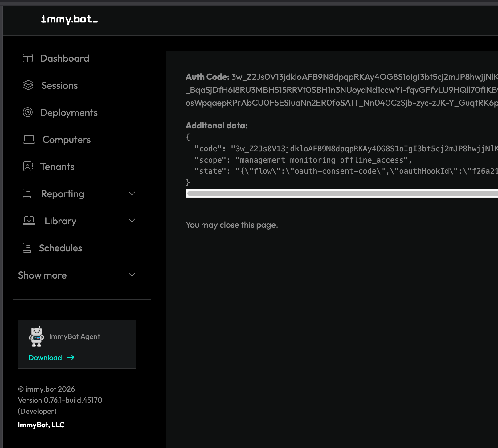Click the ImmyBot, LLC link

click(41, 425)
